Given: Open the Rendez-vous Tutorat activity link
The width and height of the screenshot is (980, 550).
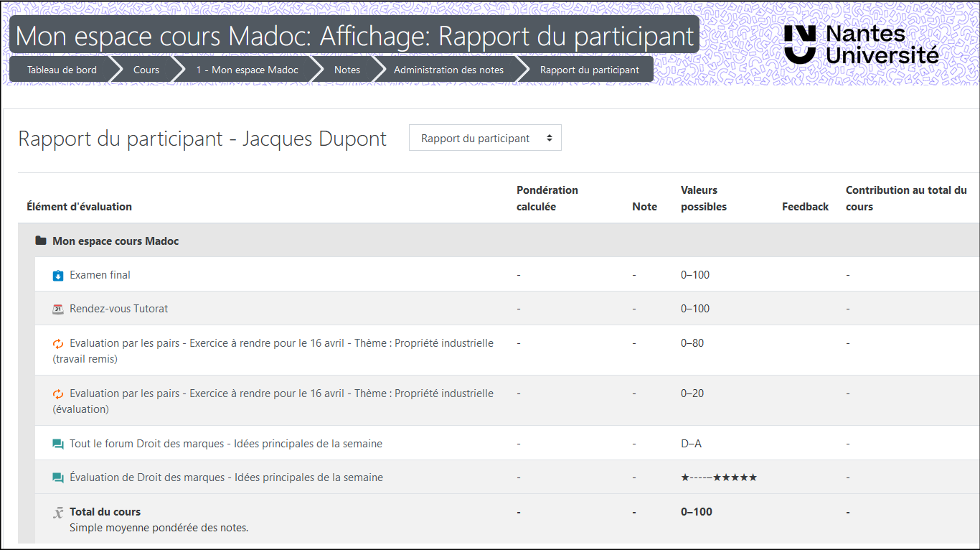Looking at the screenshot, I should coord(118,308).
